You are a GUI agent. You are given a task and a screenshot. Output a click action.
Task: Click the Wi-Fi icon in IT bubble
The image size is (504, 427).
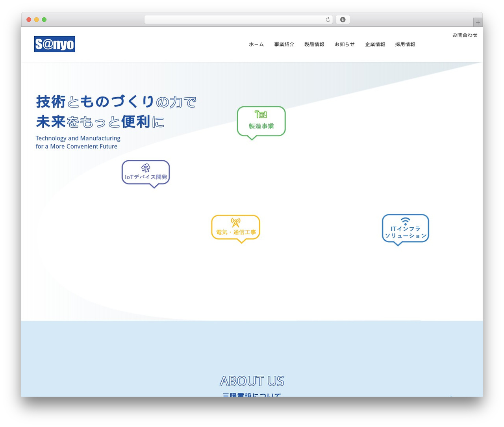(405, 221)
